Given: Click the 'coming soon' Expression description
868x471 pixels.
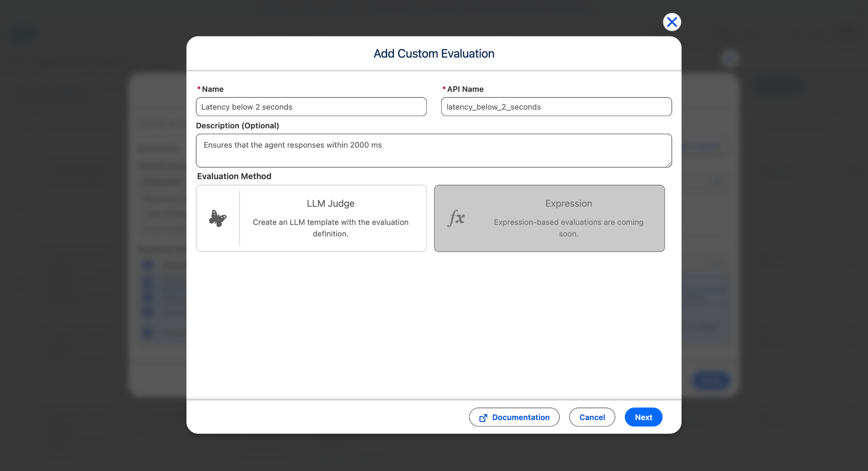Looking at the screenshot, I should pyautogui.click(x=568, y=228).
